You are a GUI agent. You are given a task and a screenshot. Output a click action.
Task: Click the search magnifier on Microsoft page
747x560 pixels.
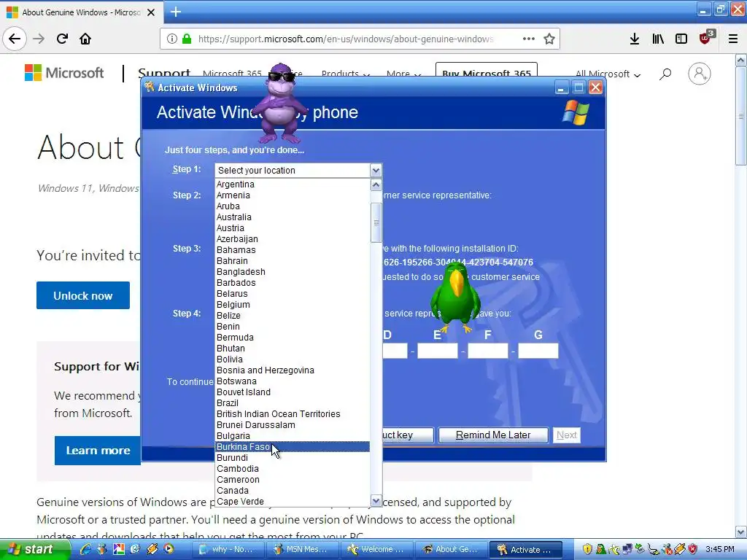pyautogui.click(x=665, y=74)
